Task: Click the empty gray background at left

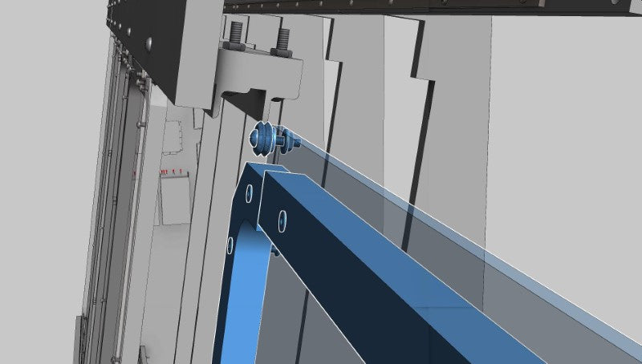Action: 40,200
